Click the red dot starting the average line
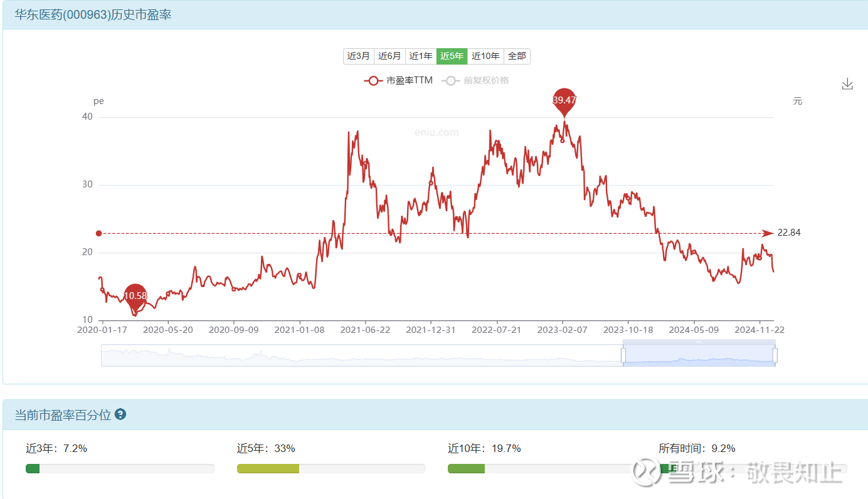The image size is (868, 499). pos(98,233)
